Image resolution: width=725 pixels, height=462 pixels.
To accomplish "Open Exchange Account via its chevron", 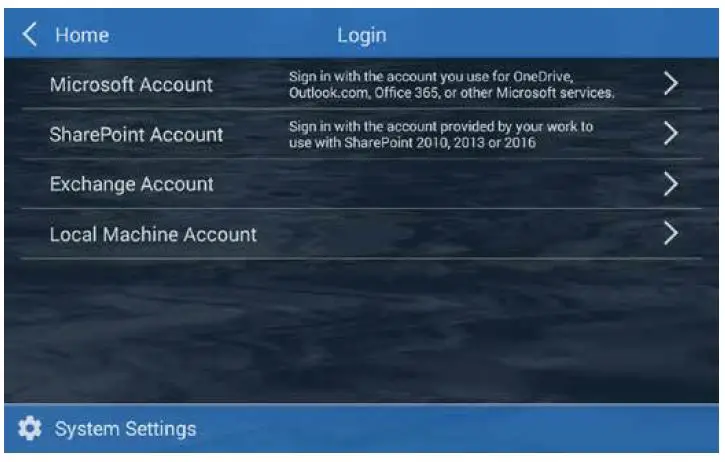I will (671, 184).
